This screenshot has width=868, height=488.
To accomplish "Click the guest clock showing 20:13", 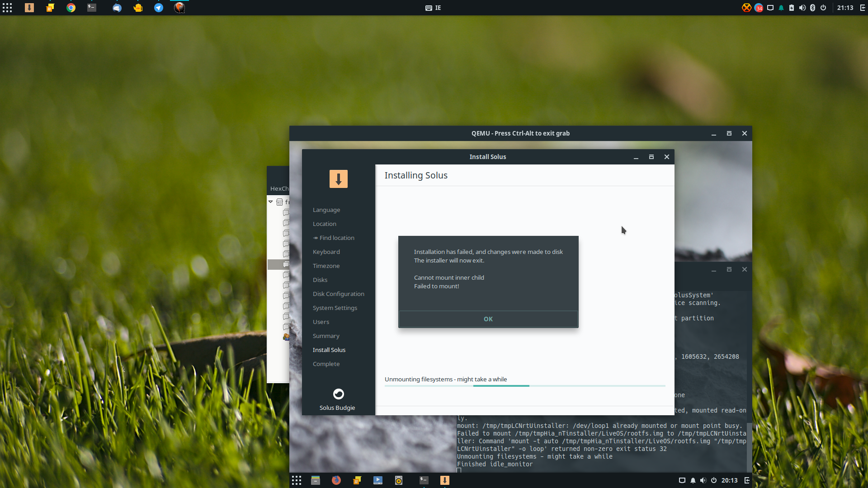I will point(729,480).
